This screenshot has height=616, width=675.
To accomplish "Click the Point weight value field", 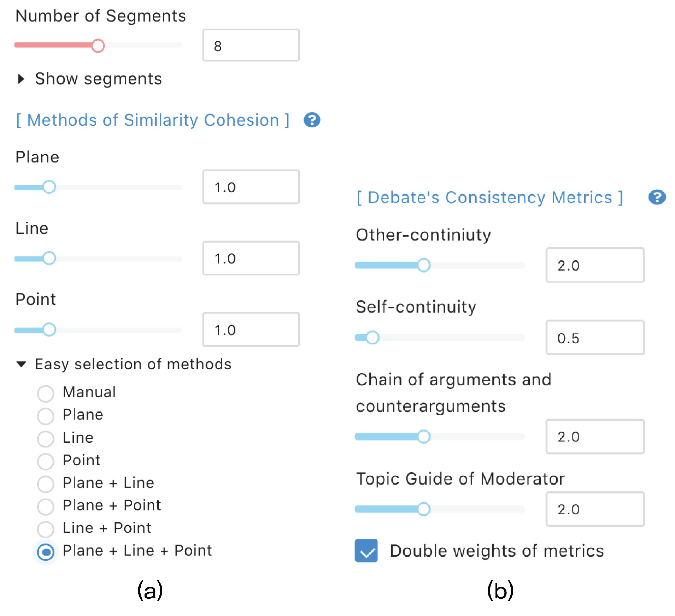I will [251, 330].
